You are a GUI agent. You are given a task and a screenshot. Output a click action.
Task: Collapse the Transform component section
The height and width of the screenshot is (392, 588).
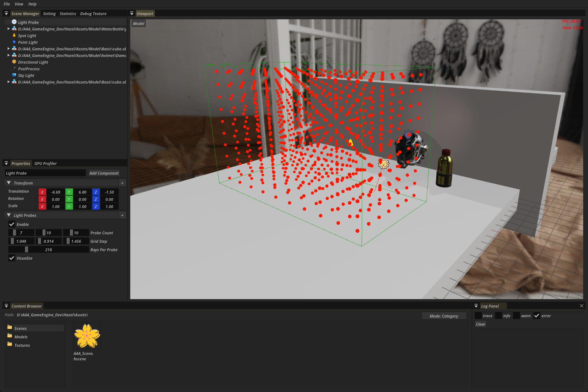click(x=9, y=183)
